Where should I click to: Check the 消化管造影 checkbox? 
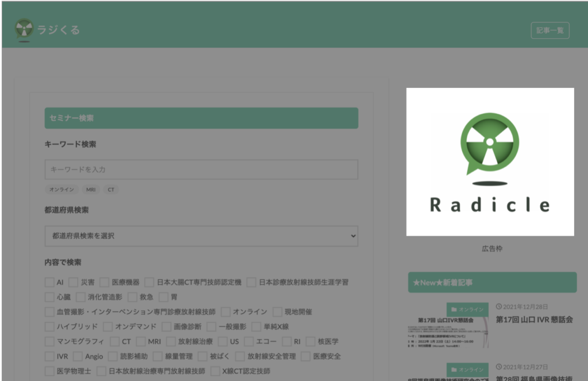tap(80, 297)
